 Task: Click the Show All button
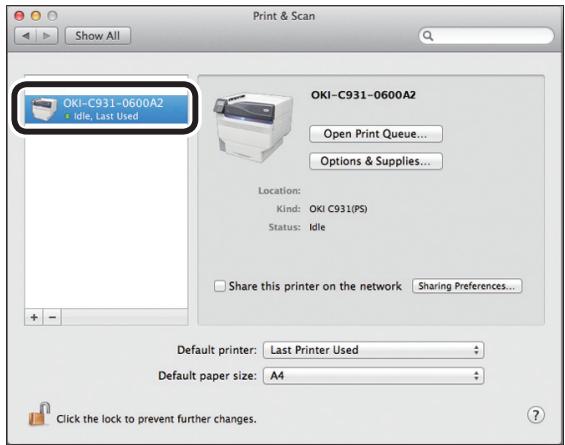click(x=98, y=36)
